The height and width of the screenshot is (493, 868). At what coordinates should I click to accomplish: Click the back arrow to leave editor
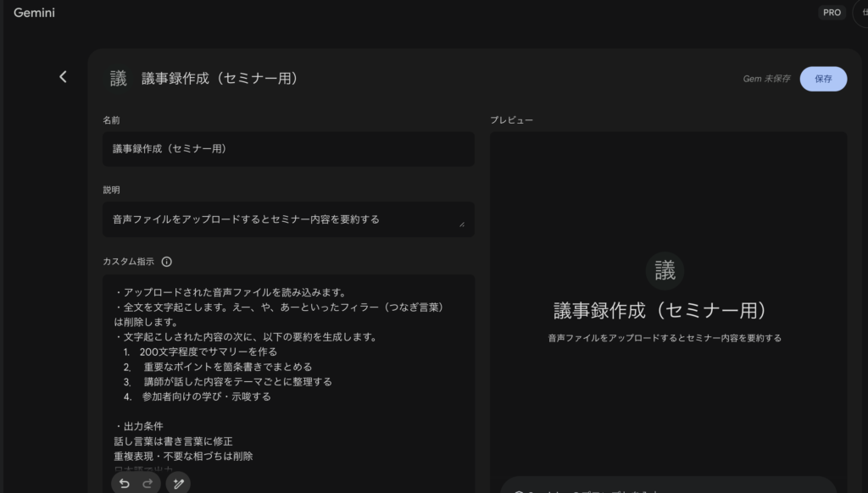pos(63,77)
